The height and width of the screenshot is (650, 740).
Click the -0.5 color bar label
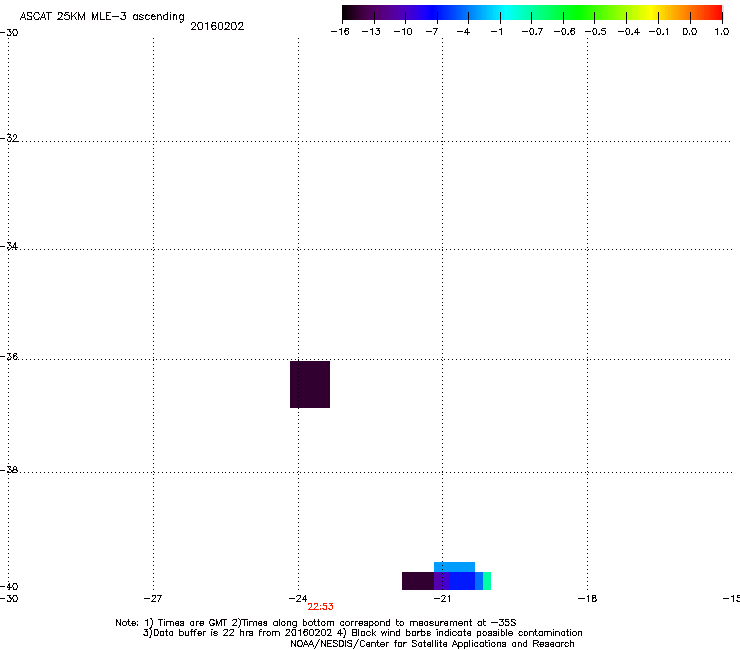click(595, 32)
